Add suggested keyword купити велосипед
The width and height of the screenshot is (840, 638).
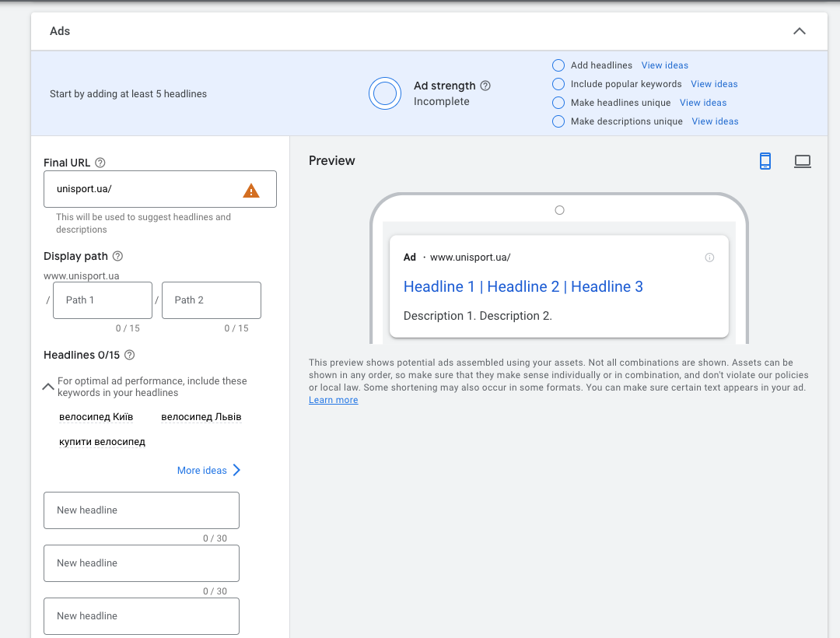[102, 442]
